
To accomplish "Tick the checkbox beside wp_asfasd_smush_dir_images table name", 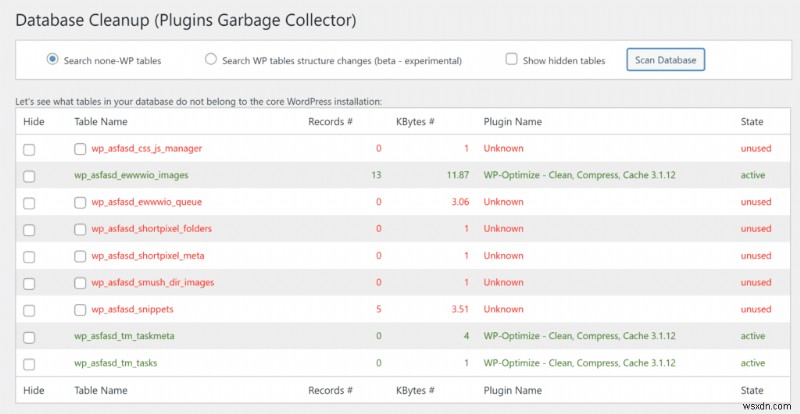I will click(80, 283).
